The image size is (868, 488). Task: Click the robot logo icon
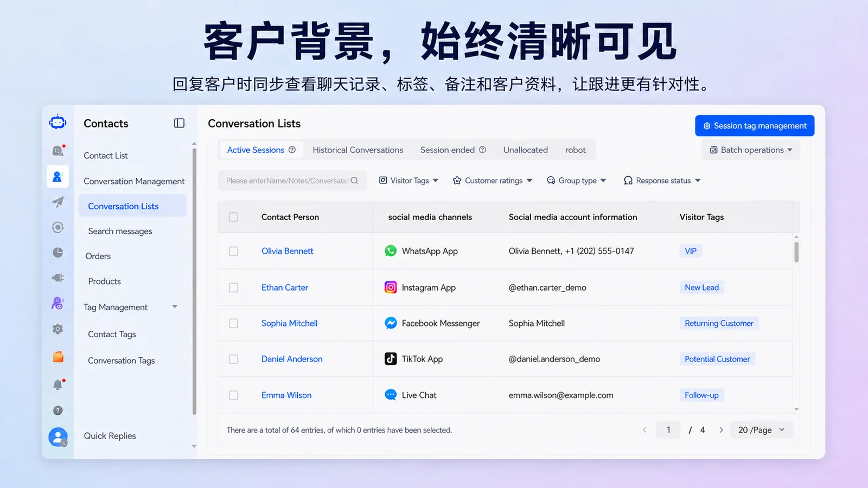coord(58,123)
